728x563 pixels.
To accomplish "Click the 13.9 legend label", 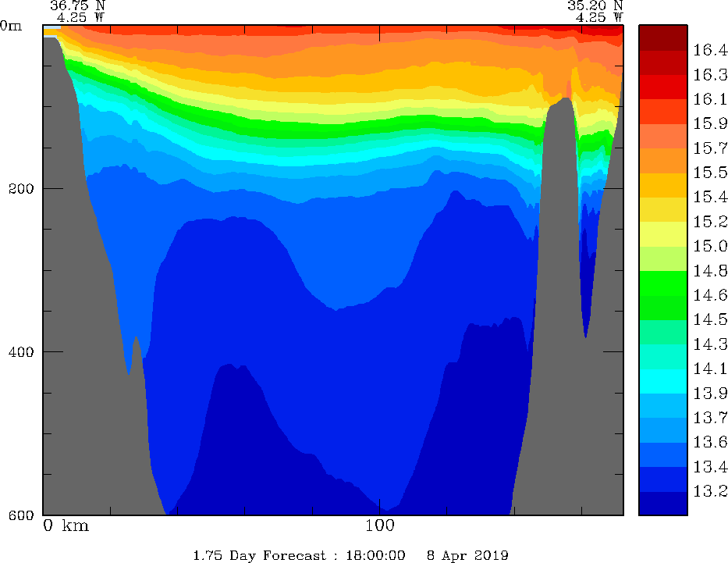I will click(710, 394).
